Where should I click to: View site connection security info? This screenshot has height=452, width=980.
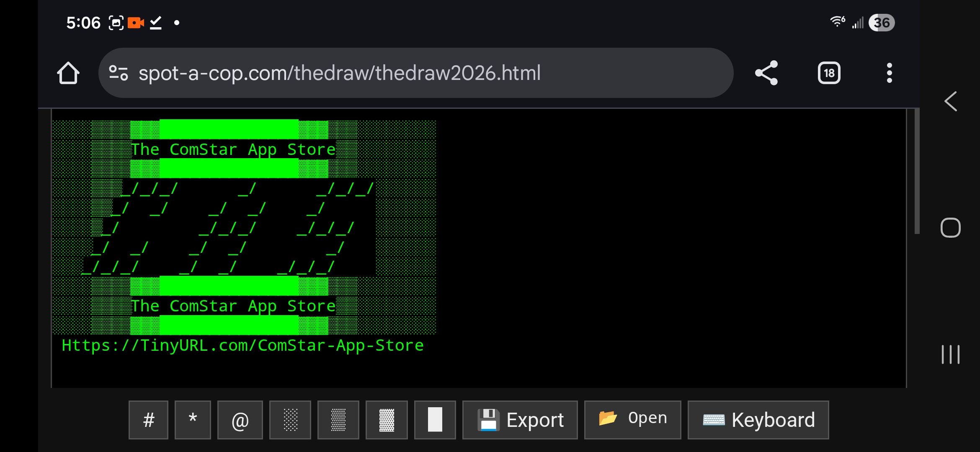pyautogui.click(x=119, y=72)
